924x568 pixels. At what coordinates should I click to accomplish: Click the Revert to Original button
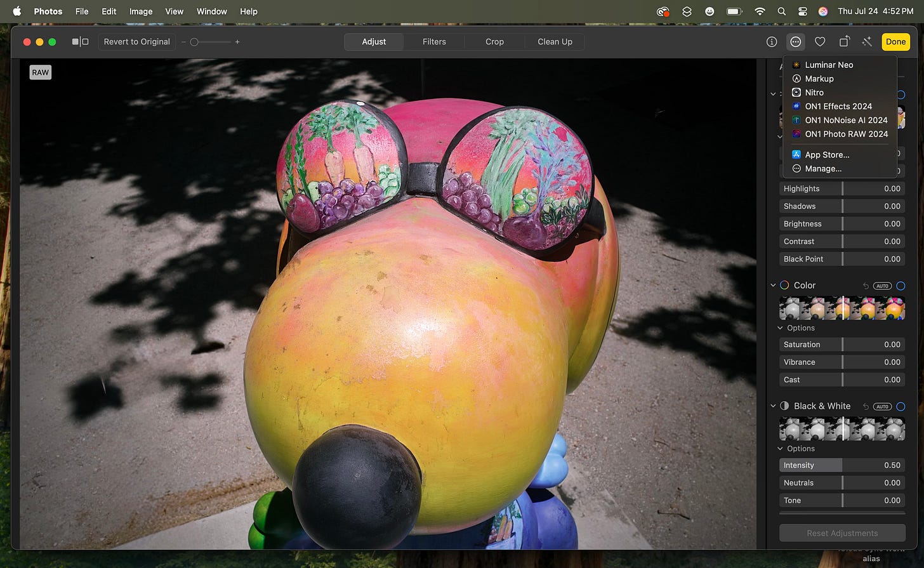(136, 42)
